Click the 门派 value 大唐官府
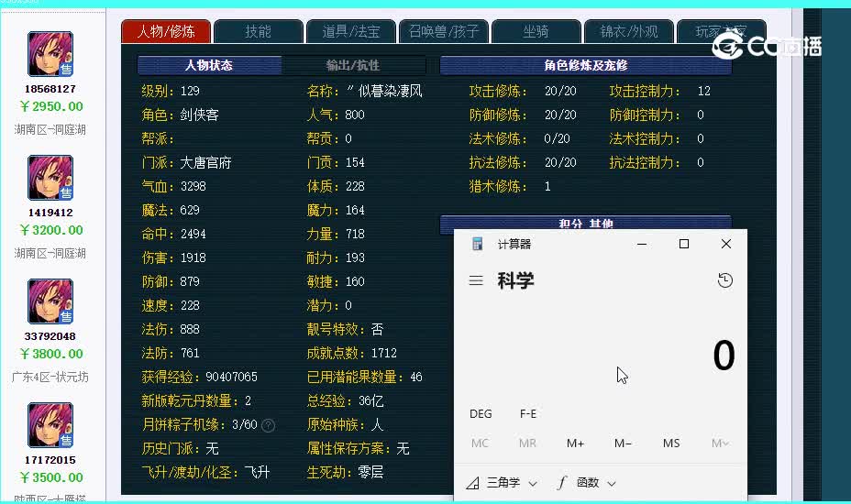This screenshot has height=504, width=851. point(205,162)
